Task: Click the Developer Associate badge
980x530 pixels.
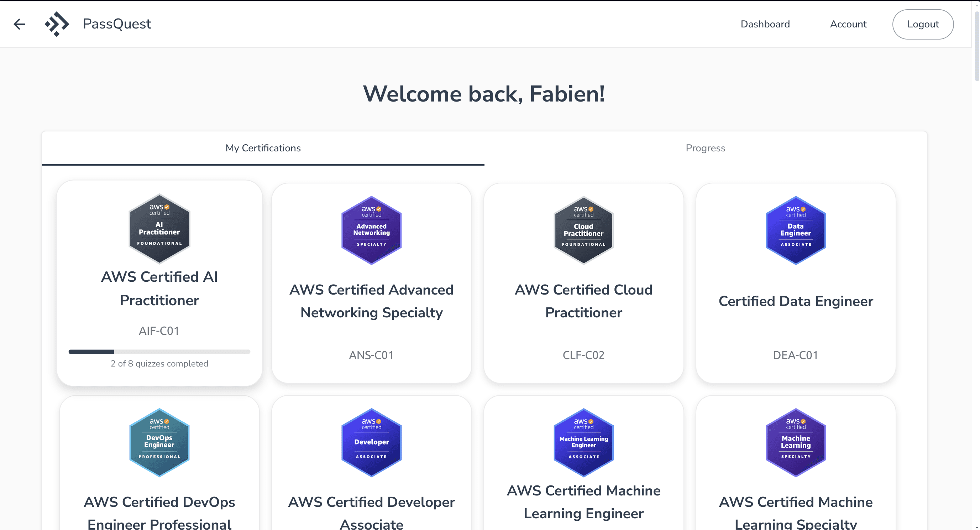Action: (x=371, y=442)
